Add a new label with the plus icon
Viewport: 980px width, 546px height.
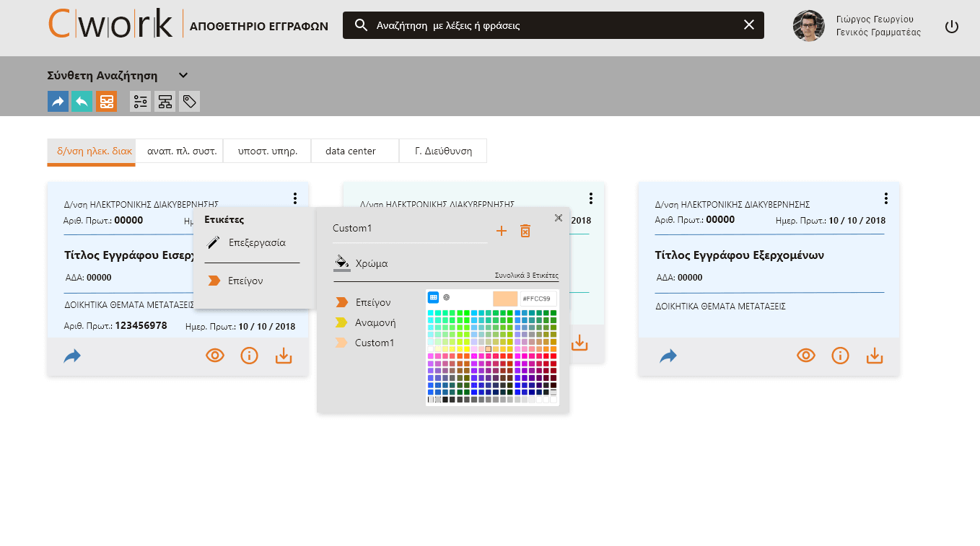pos(502,231)
